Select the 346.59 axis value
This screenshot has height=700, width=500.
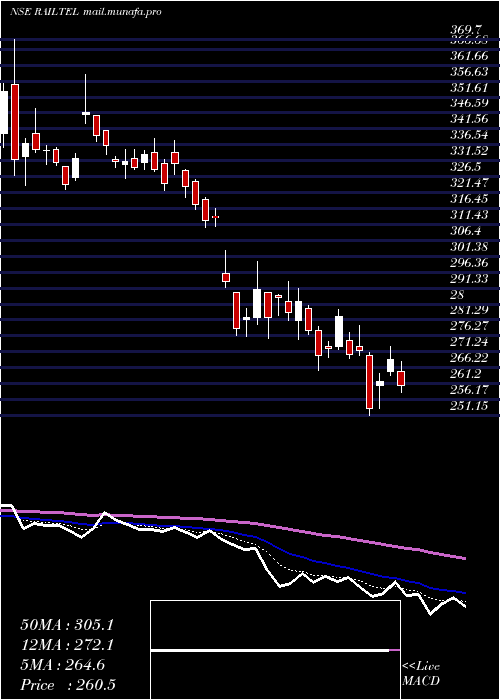click(470, 104)
